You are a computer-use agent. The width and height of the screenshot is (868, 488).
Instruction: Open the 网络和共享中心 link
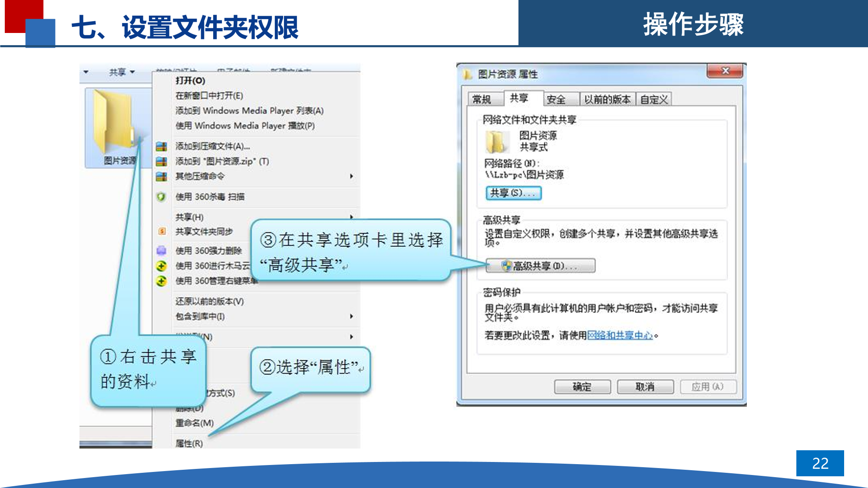[620, 335]
